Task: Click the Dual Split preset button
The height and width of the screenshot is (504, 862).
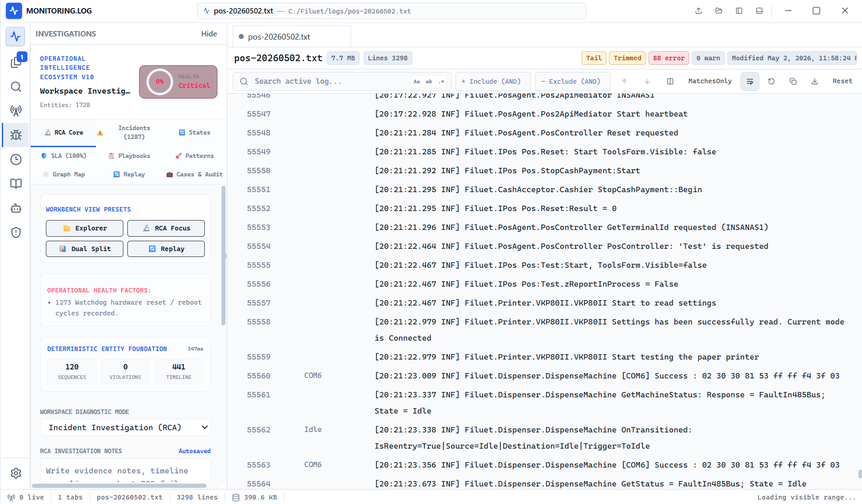Action: [85, 249]
